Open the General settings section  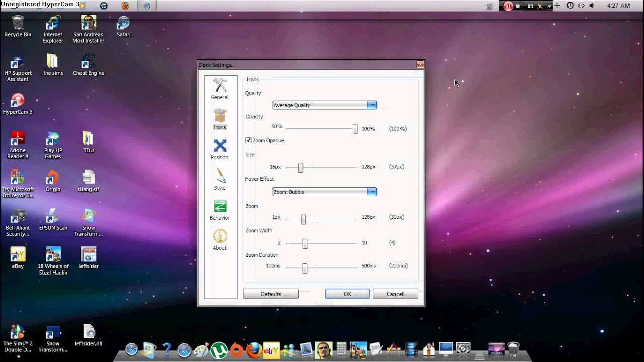click(220, 89)
